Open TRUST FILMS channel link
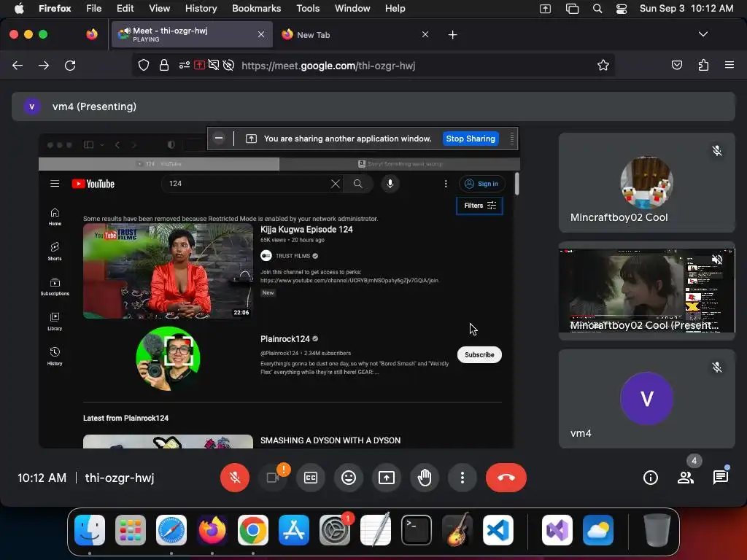This screenshot has width=747, height=560. 293,256
